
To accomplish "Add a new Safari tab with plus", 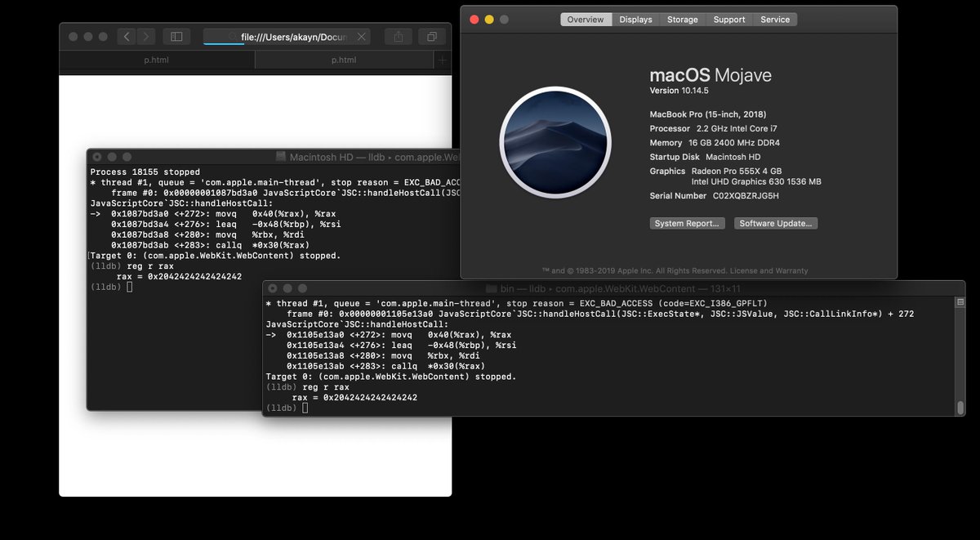I will (443, 60).
